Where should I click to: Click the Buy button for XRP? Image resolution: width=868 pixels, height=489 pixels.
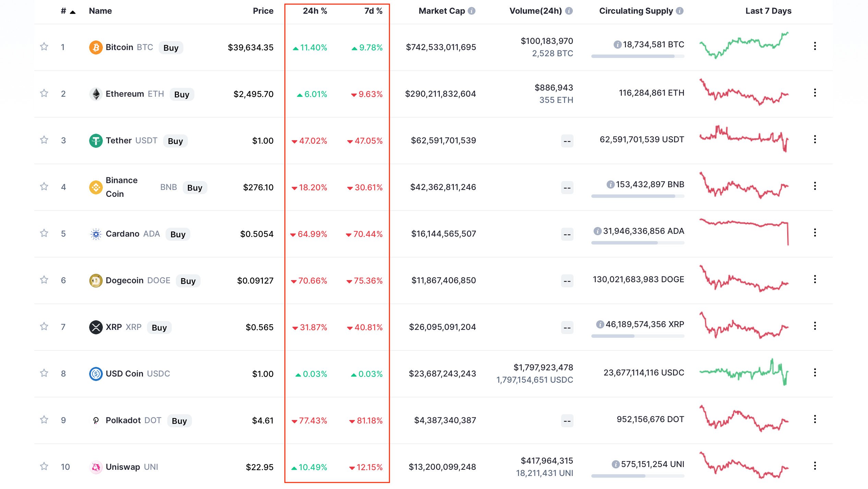[x=159, y=327]
